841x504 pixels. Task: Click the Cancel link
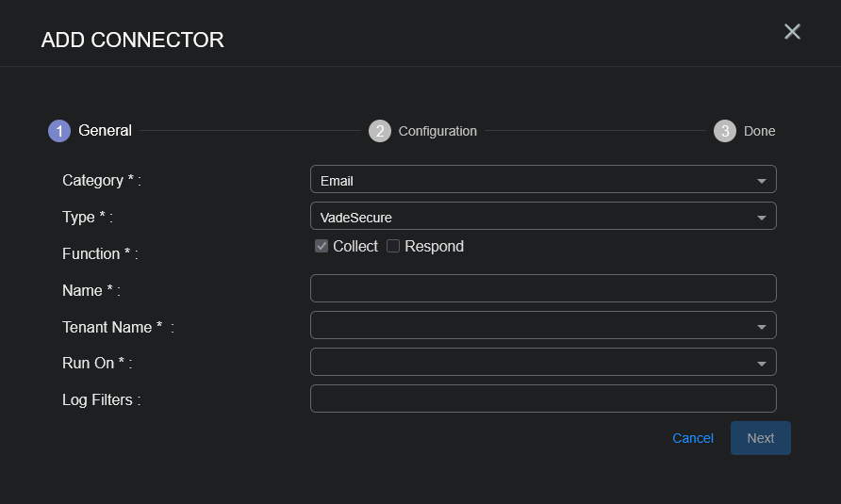pyautogui.click(x=692, y=438)
